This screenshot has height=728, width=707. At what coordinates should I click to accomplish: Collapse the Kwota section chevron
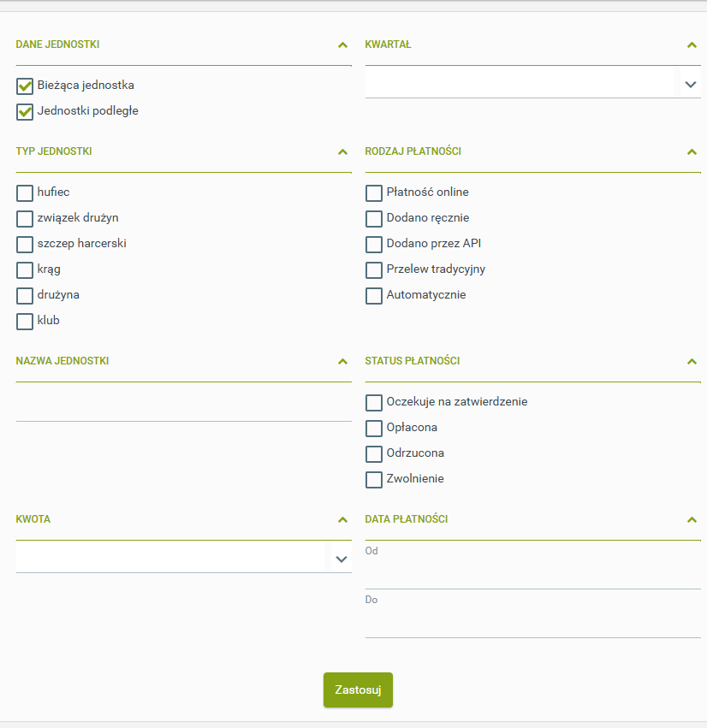tap(342, 520)
